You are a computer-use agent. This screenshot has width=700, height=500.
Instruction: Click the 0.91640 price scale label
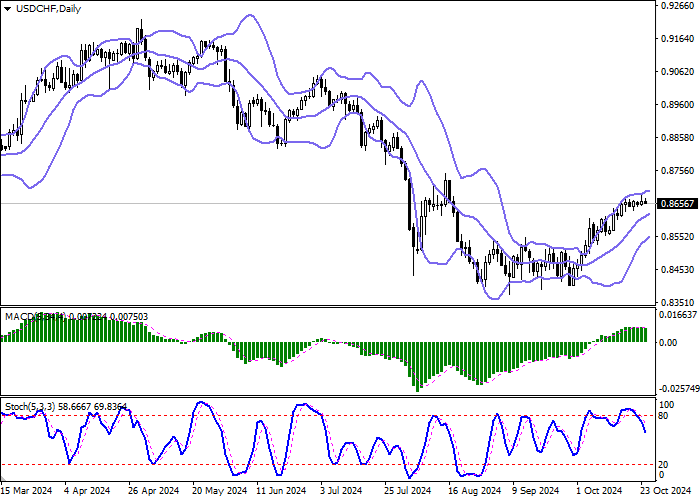[678, 39]
